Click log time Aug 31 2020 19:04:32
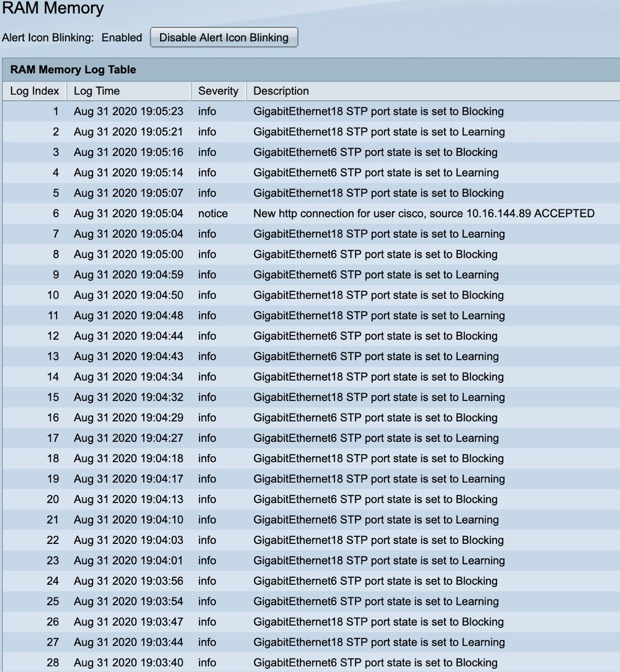Viewport: 620px width, 672px height. (129, 397)
